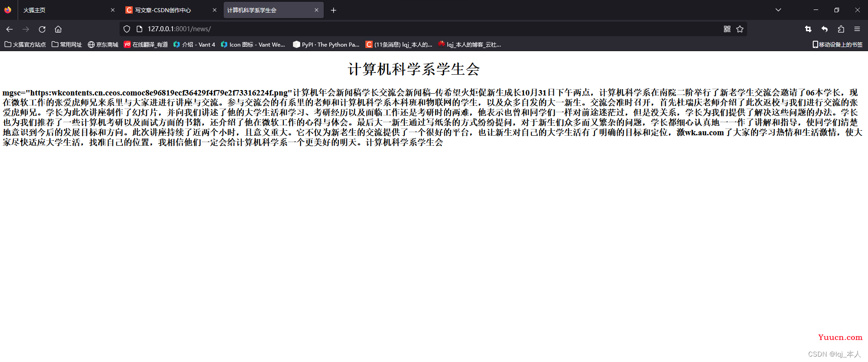Go back to the previous page
868x362 pixels.
click(x=10, y=29)
